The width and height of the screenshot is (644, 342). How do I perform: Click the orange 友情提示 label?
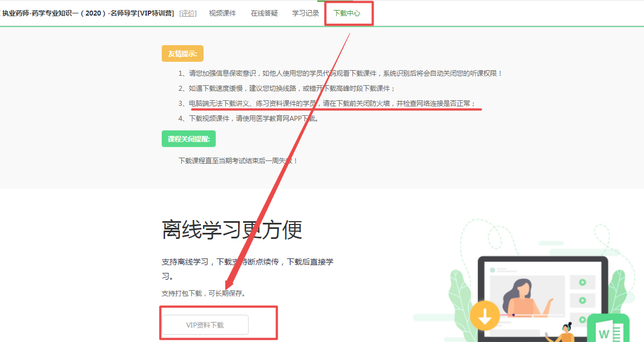182,53
